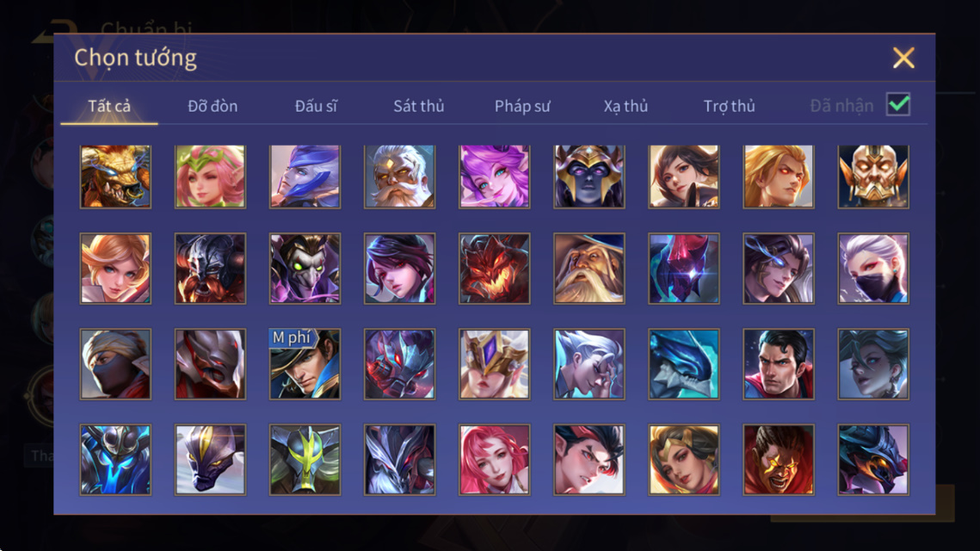Uncheck the "Đã nhận" checkbox
Image resolution: width=980 pixels, height=551 pixels.
point(898,104)
